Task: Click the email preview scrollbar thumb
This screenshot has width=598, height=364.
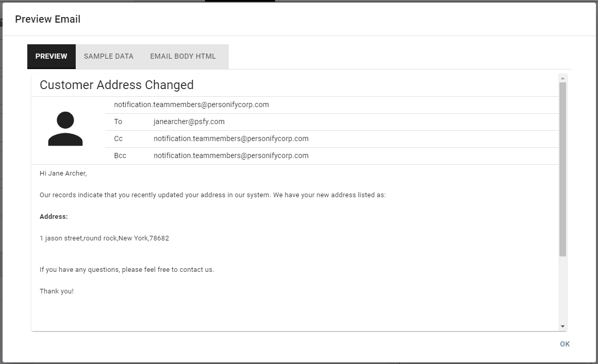Action: coord(562,169)
